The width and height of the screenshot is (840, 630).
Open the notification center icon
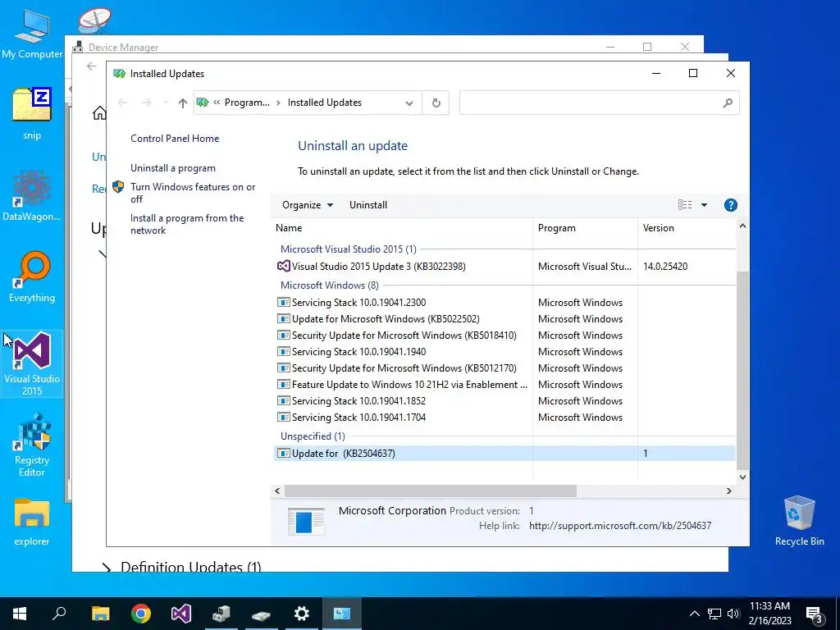(815, 614)
